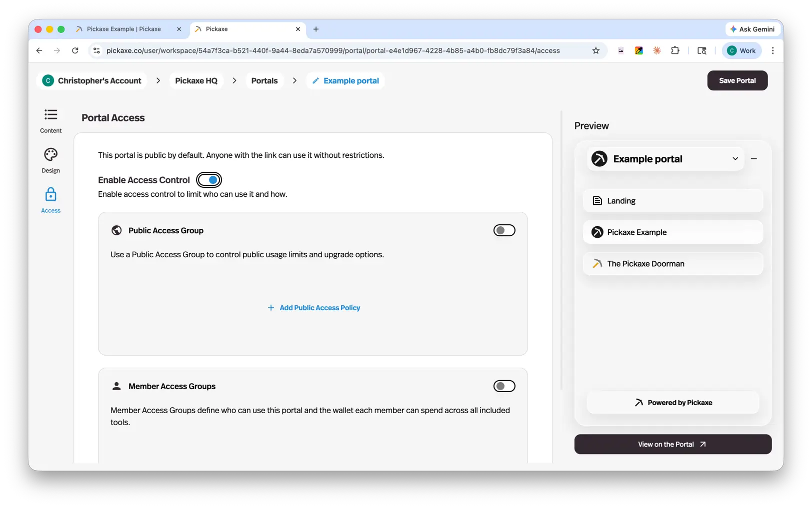
Task: Go to Portals in the breadcrumb
Action: [264, 81]
